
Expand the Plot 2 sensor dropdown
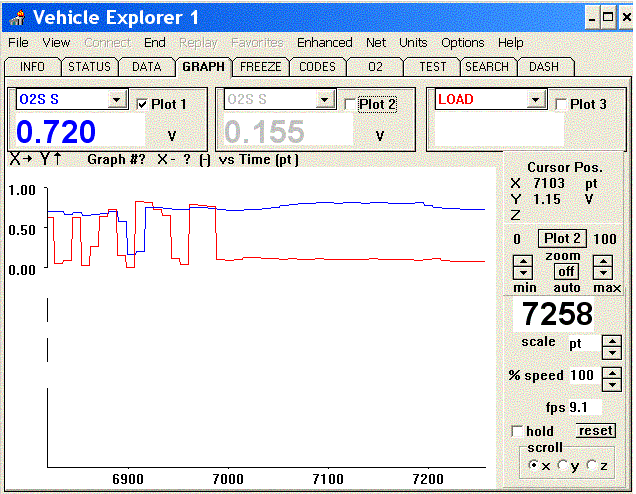[324, 100]
